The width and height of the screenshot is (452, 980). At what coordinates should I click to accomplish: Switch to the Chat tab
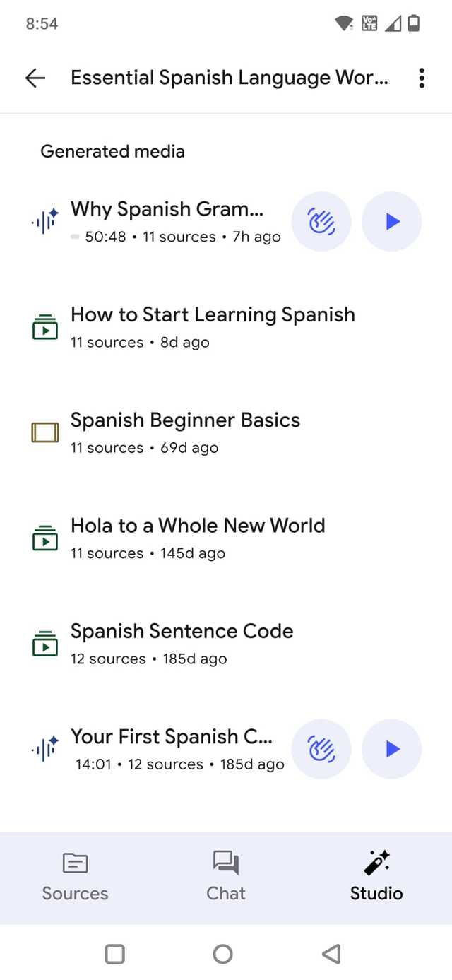click(226, 877)
